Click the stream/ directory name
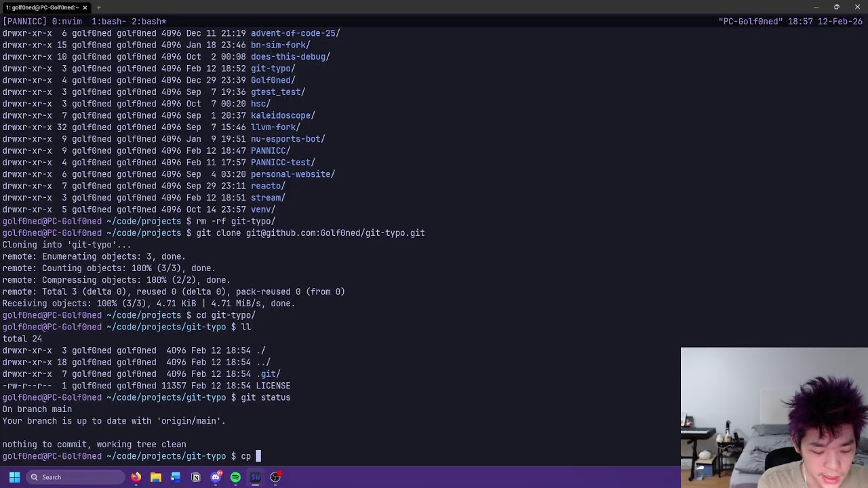The width and height of the screenshot is (868, 488). coord(268,198)
